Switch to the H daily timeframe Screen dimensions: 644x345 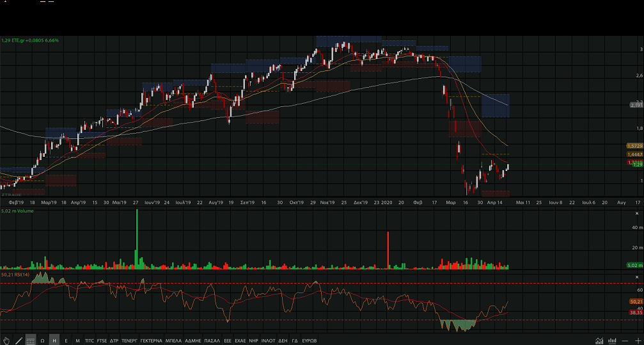coord(54,341)
